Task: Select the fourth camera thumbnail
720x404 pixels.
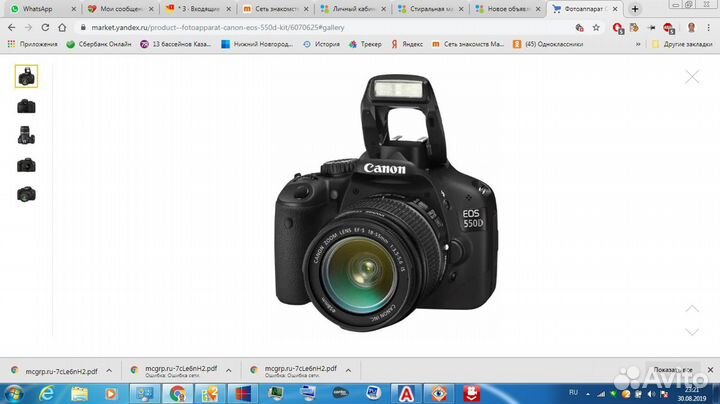Action: point(26,165)
